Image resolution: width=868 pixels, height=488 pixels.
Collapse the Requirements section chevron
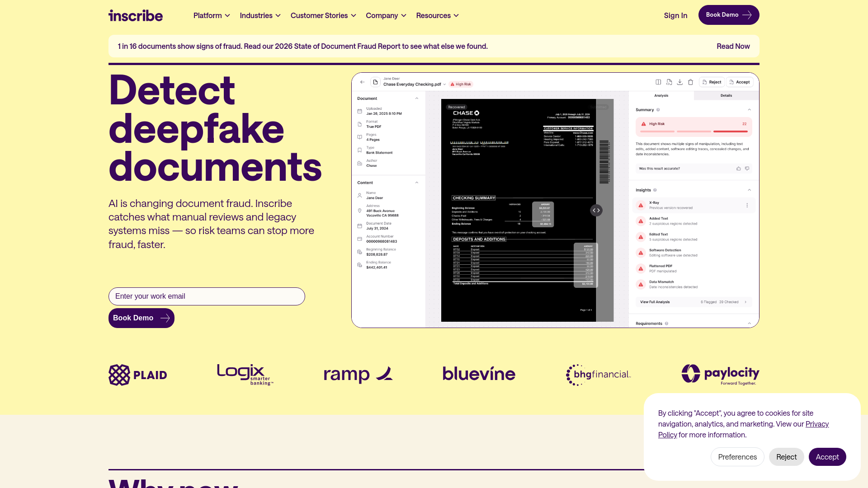coord(749,324)
